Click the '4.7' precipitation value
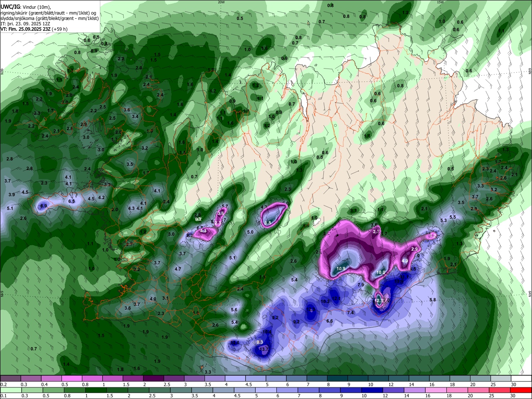Image resolution: width=532 pixels, height=399 pixels. tap(178, 269)
